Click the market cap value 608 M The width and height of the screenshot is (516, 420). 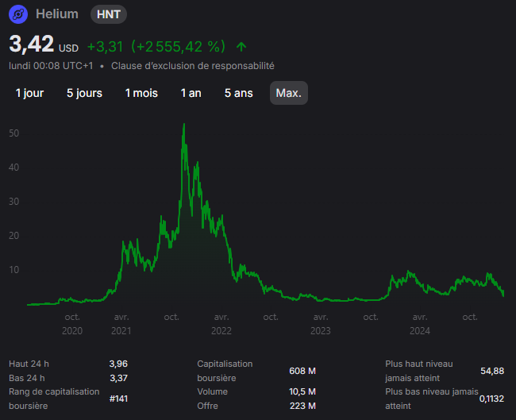coord(302,371)
